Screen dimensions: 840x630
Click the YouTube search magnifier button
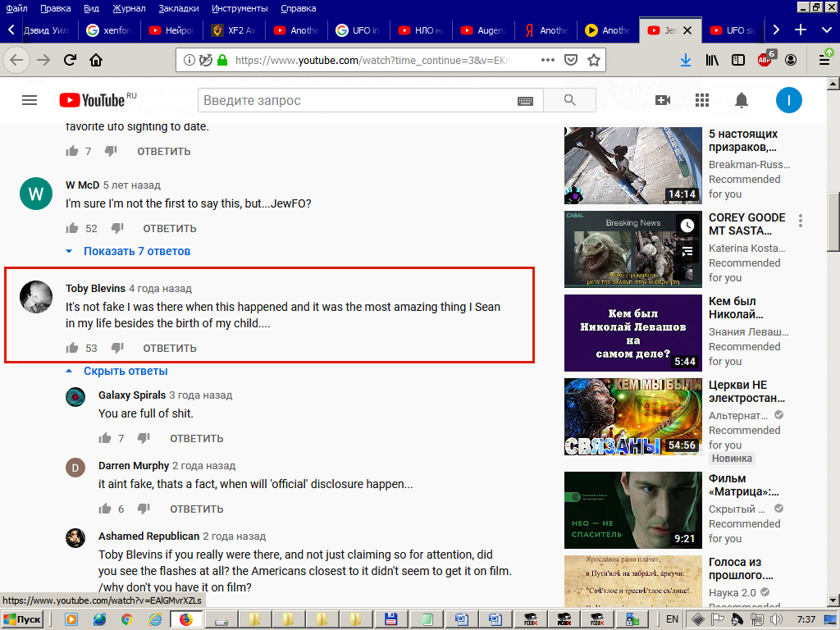coord(569,100)
